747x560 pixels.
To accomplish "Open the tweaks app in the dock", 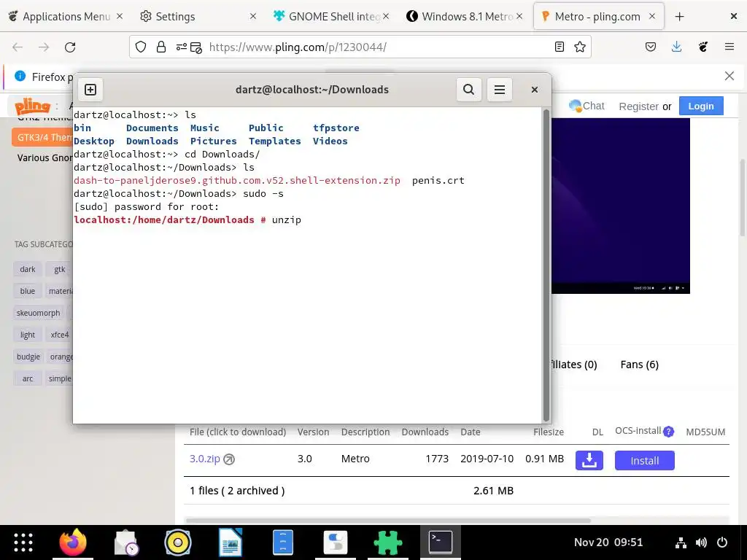I will pos(336,542).
